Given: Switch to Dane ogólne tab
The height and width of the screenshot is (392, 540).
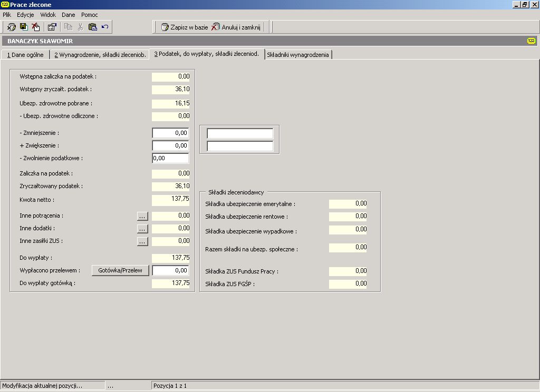Looking at the screenshot, I should coord(25,55).
